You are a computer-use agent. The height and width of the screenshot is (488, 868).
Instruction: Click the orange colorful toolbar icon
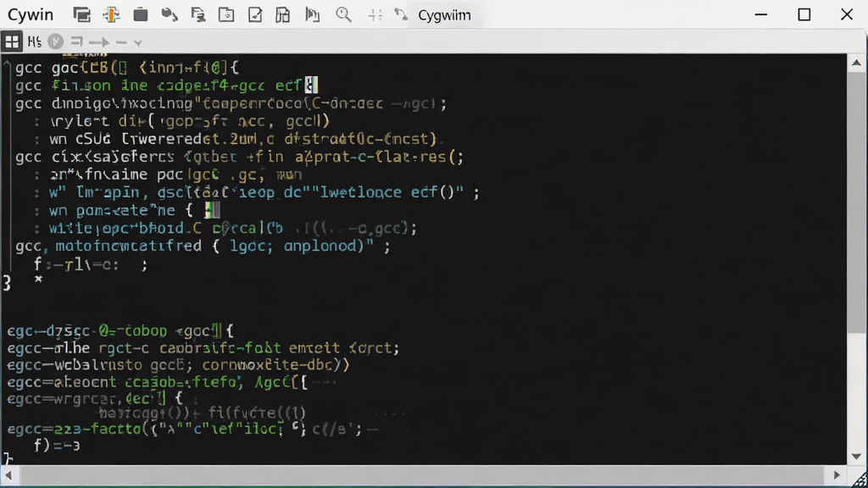tap(111, 15)
